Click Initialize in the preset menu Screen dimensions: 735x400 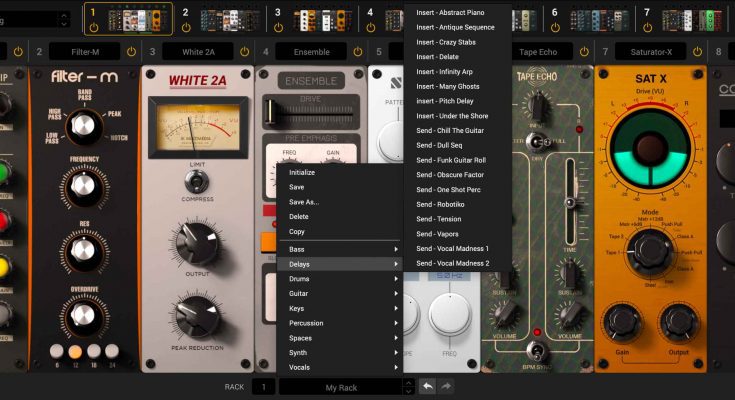click(302, 172)
